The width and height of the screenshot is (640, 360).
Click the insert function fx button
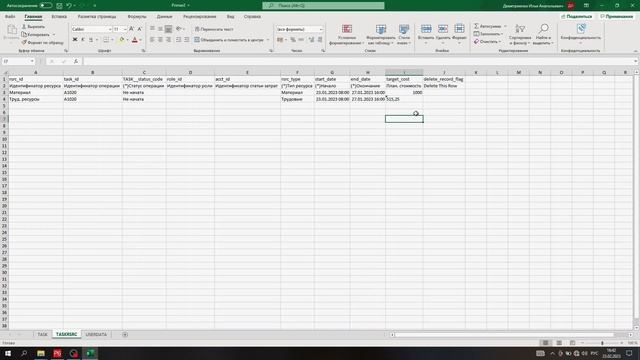click(x=76, y=61)
